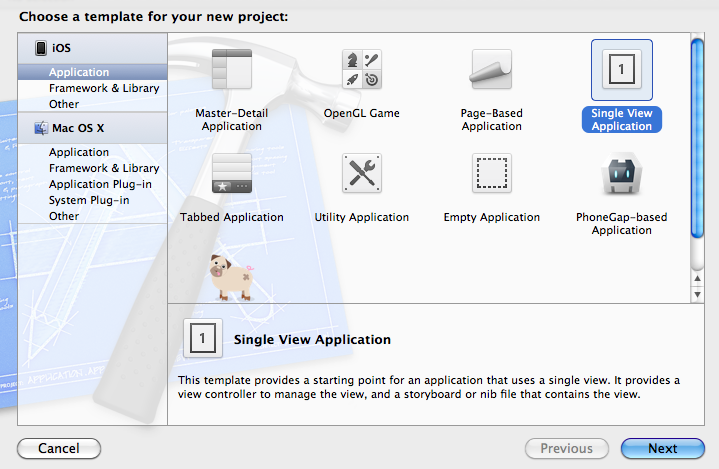Click the highlighted "Single View Application" label
Screen dimensions: 719x469
tap(622, 120)
